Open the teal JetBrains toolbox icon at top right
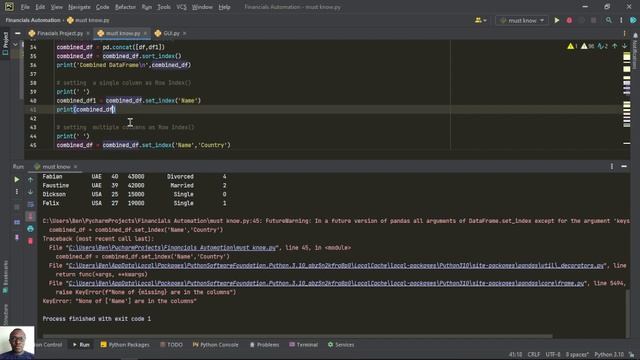The image size is (640, 360). [633, 20]
